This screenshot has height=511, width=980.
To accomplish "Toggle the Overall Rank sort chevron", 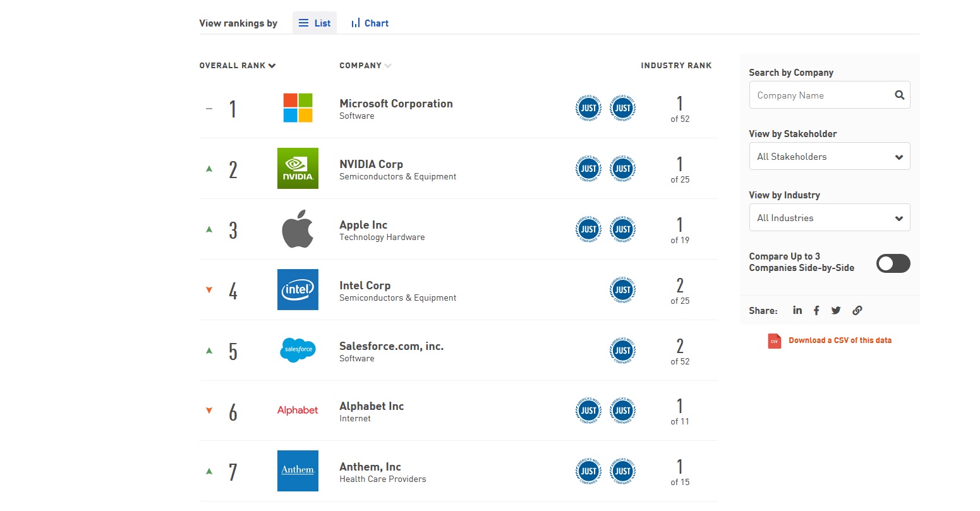I will point(272,65).
